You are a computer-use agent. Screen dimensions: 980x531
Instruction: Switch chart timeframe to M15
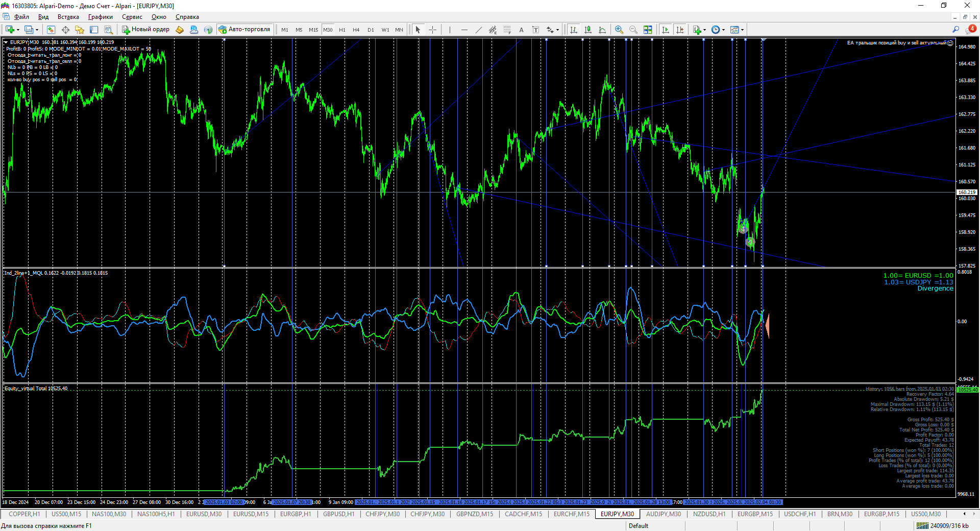313,30
